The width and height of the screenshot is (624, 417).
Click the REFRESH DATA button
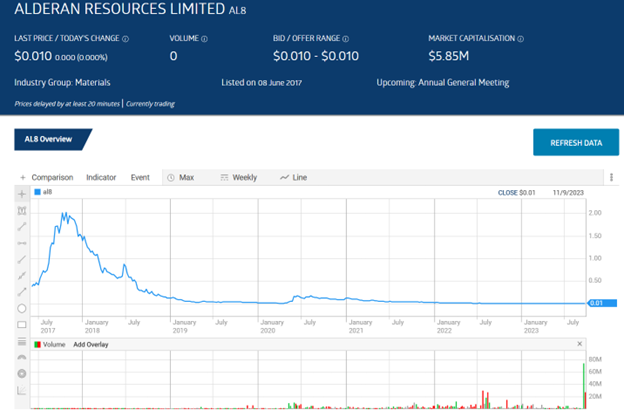click(576, 142)
